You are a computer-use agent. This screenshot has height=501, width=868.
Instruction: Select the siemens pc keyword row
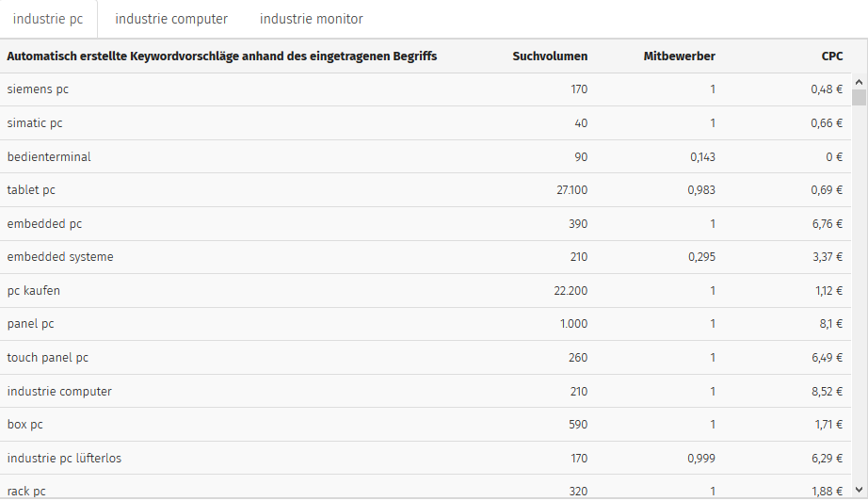tap(426, 89)
